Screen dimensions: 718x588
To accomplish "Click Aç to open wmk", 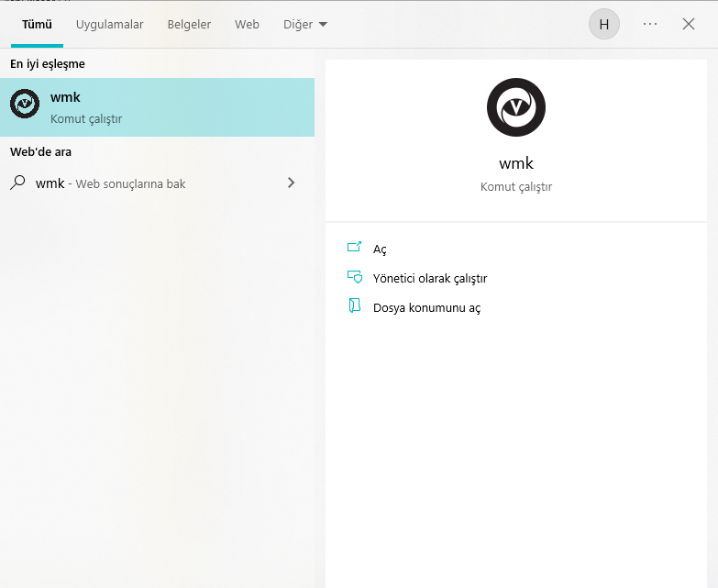I will (380, 250).
